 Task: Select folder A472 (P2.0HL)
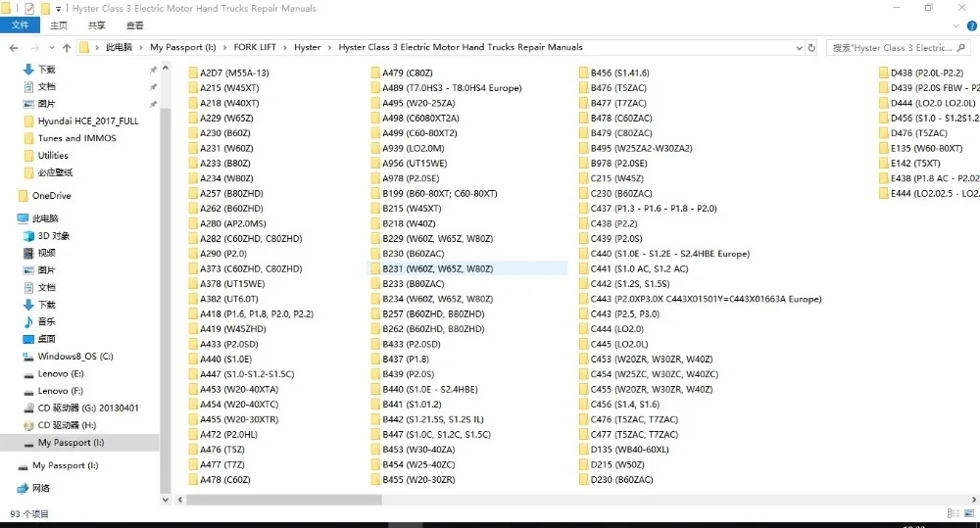(x=223, y=434)
